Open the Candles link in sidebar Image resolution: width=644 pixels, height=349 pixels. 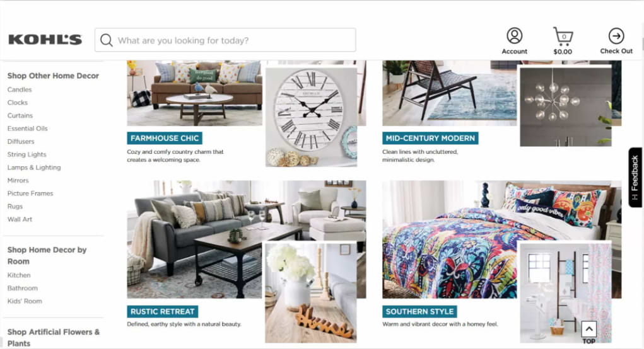coord(20,89)
